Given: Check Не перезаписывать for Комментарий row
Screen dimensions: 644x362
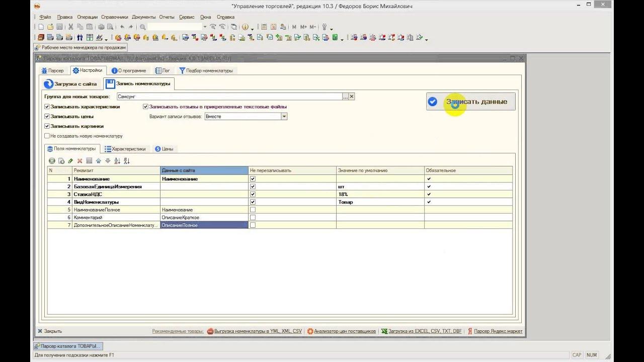Looking at the screenshot, I should (x=253, y=217).
